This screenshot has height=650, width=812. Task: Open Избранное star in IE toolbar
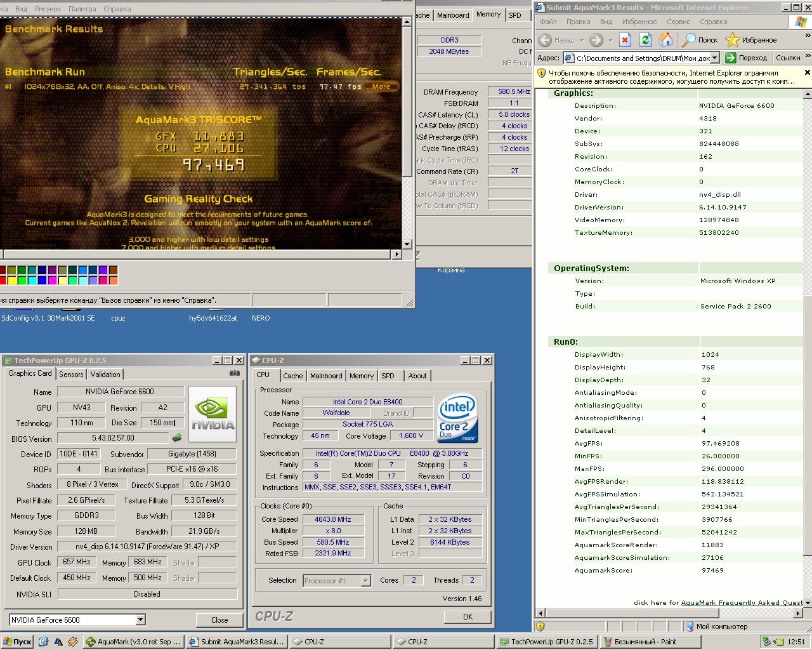pos(732,40)
